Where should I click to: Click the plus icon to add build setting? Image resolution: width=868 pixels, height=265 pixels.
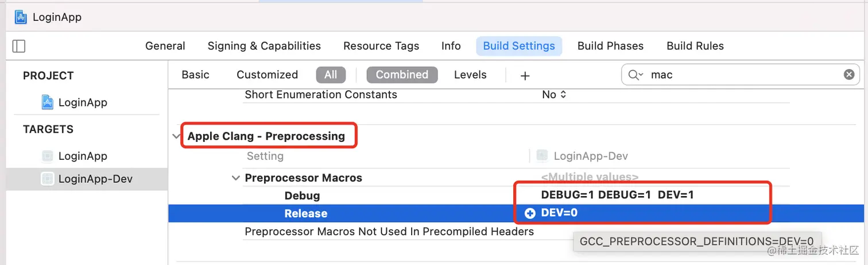pyautogui.click(x=525, y=75)
